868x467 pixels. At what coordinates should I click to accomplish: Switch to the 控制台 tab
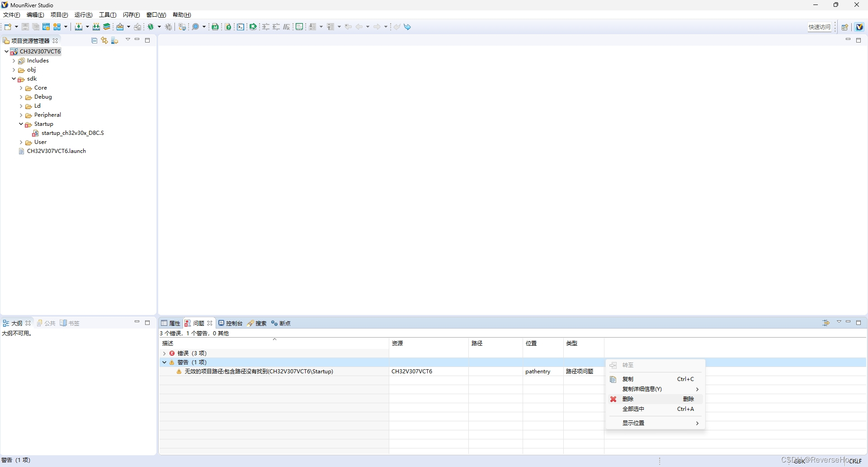[x=231, y=323]
